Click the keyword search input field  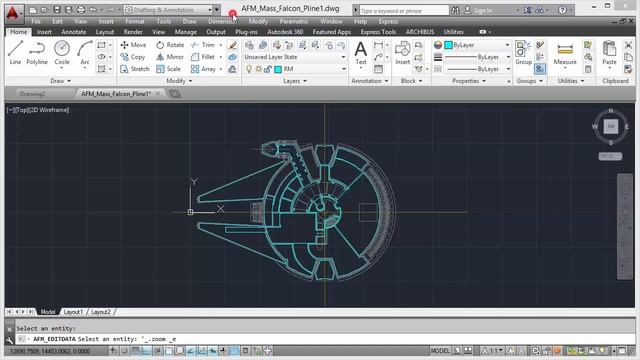(403, 11)
